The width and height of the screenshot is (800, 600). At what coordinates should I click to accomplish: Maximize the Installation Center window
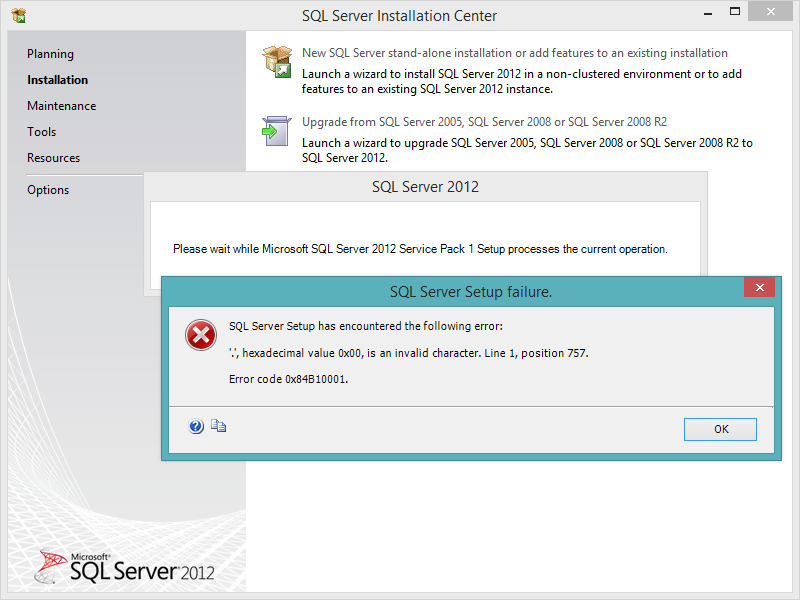[735, 11]
